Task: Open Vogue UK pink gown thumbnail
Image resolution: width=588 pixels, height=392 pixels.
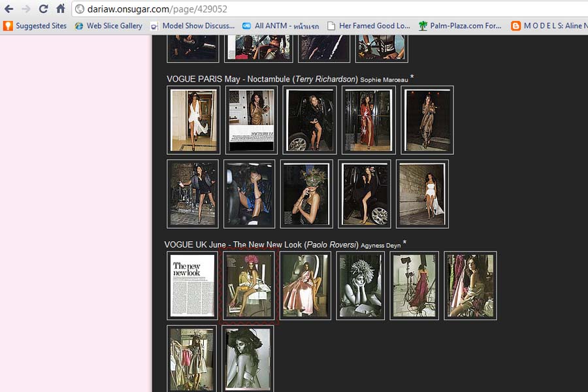Action: click(305, 286)
